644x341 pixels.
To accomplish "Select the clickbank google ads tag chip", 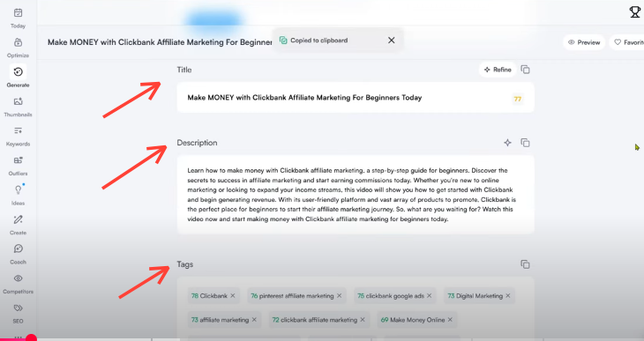I will [x=394, y=296].
